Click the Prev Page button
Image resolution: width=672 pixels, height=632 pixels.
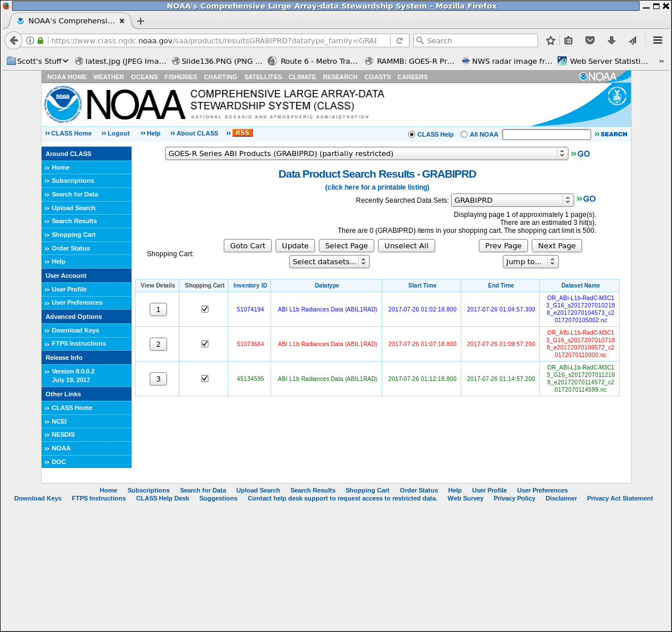(x=503, y=245)
